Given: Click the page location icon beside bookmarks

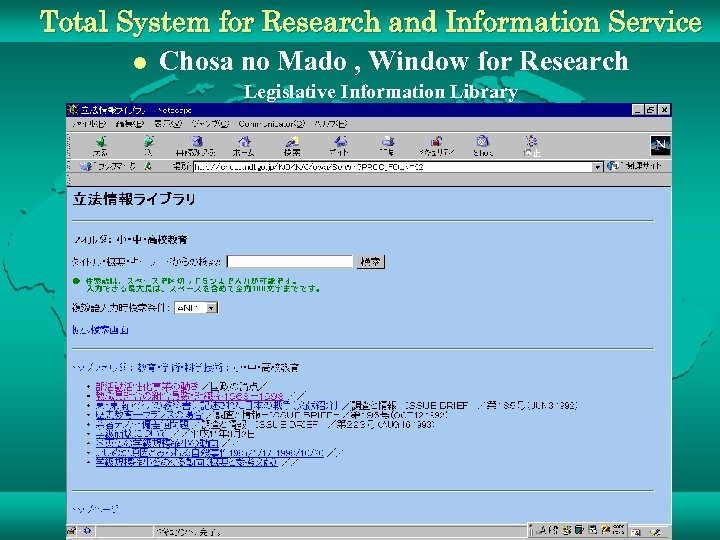Looking at the screenshot, I should coord(148,166).
